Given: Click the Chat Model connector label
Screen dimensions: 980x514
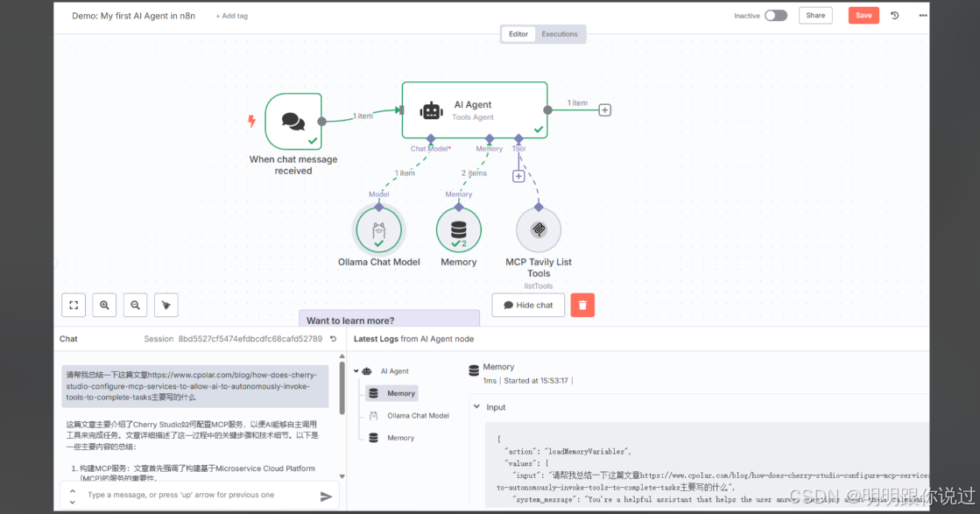Looking at the screenshot, I should [x=430, y=149].
